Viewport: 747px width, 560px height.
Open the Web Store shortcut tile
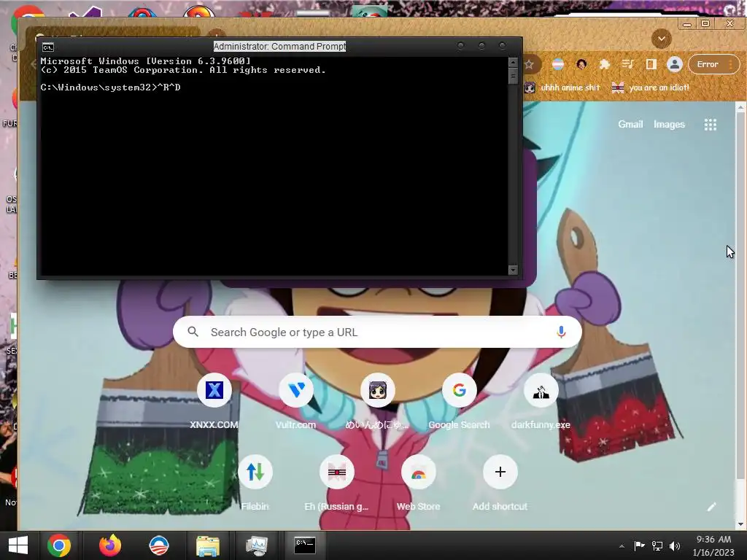[x=418, y=472]
